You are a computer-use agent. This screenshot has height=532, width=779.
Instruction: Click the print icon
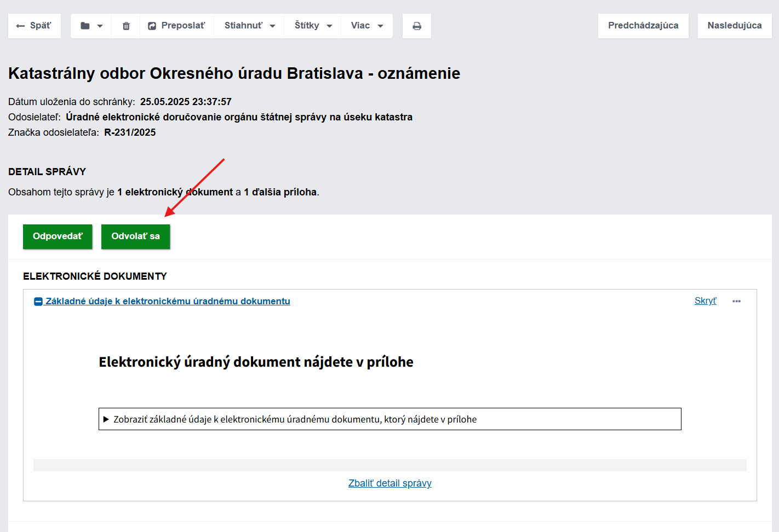pos(417,26)
